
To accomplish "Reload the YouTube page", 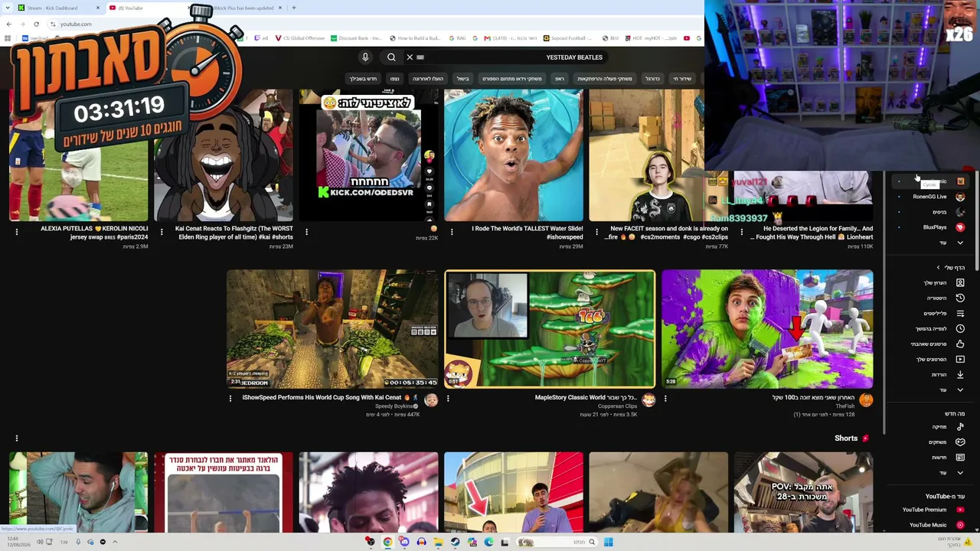I will click(x=36, y=24).
